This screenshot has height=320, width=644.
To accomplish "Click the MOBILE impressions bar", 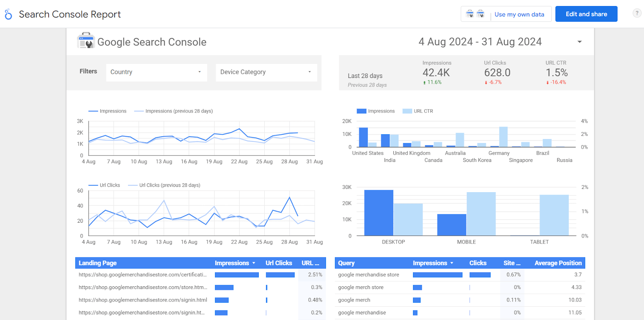I will point(452,225).
